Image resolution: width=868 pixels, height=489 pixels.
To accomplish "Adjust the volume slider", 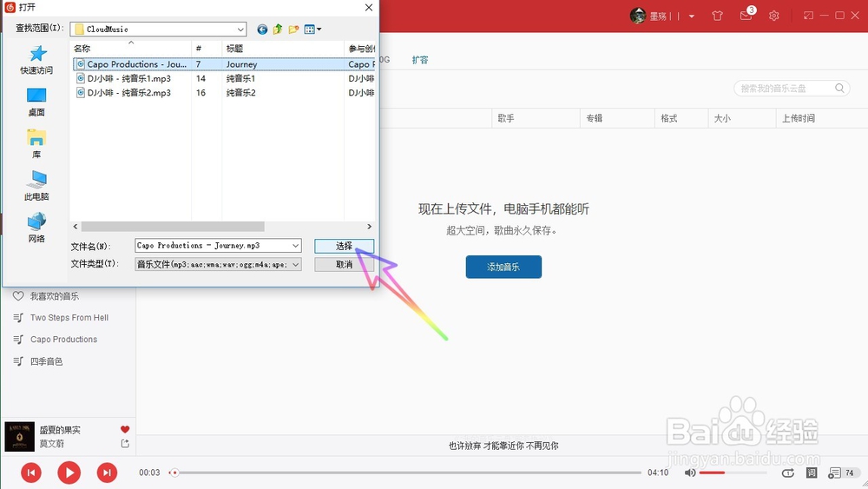I will click(733, 473).
